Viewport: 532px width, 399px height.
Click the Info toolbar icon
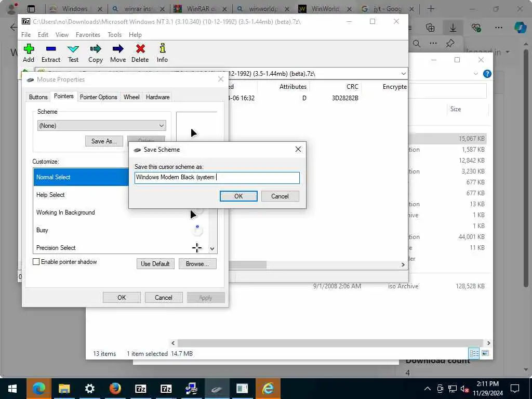pos(162,53)
